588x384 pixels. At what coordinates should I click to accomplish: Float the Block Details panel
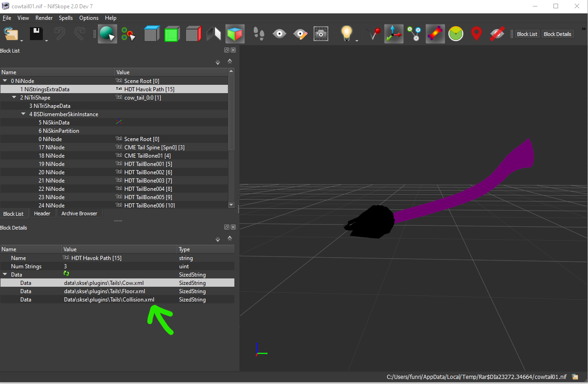tap(227, 227)
